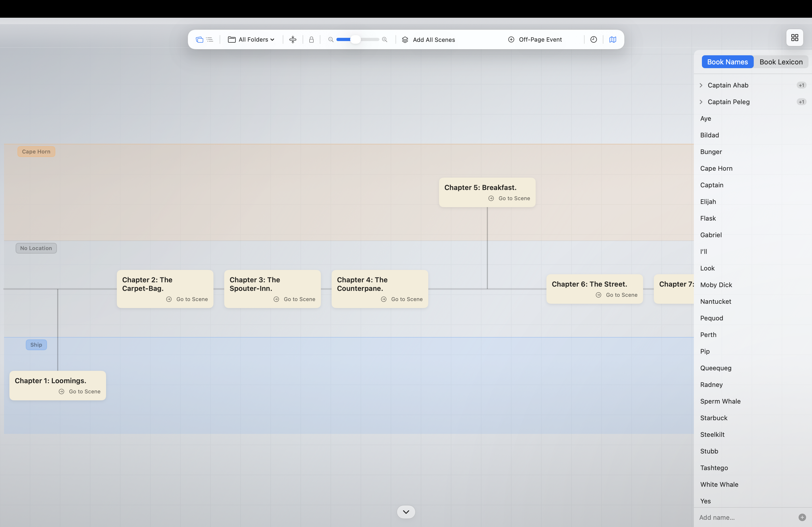Switch to outline list view icon
This screenshot has height=527, width=812.
point(210,39)
